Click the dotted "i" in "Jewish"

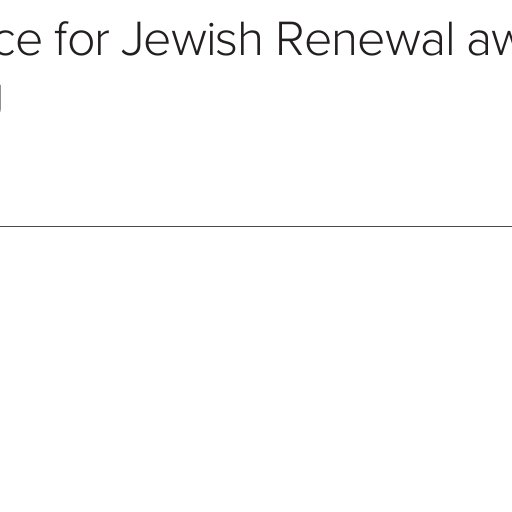click(207, 40)
